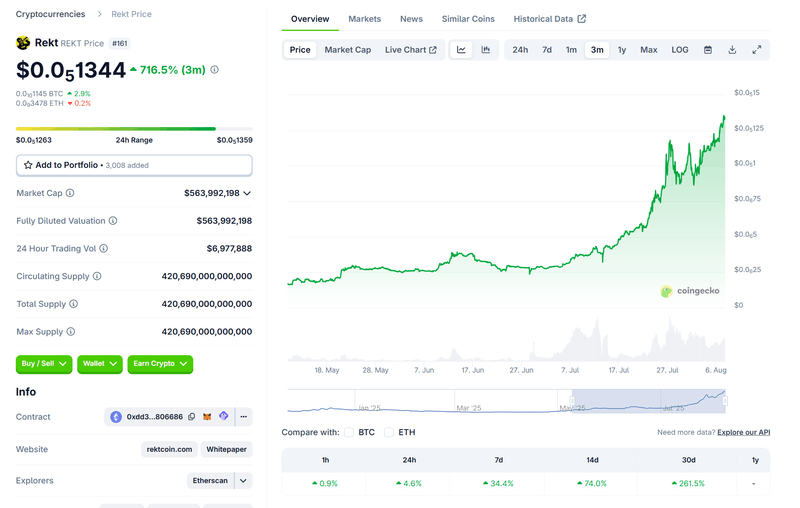The height and width of the screenshot is (508, 800).
Task: Select the 7d time range
Action: [547, 50]
